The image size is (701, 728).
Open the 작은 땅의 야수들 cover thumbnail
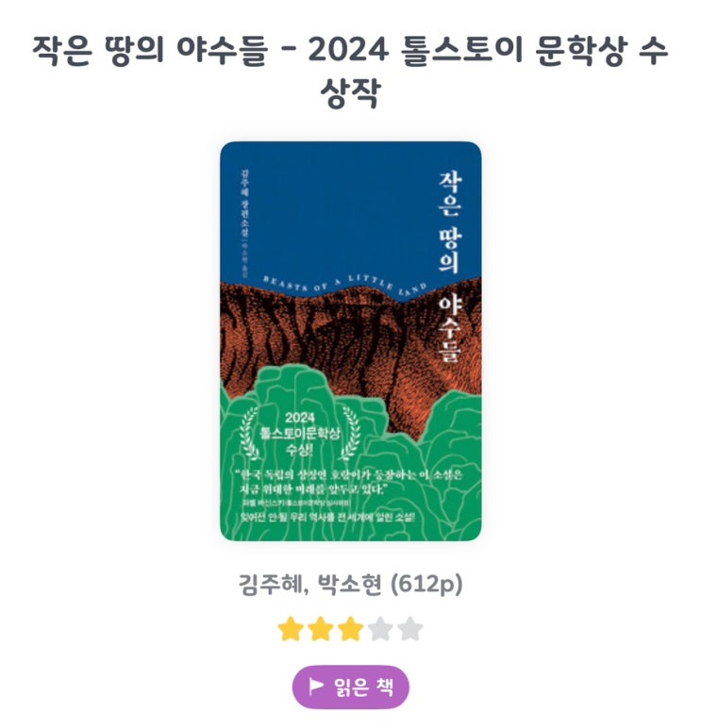[351, 341]
